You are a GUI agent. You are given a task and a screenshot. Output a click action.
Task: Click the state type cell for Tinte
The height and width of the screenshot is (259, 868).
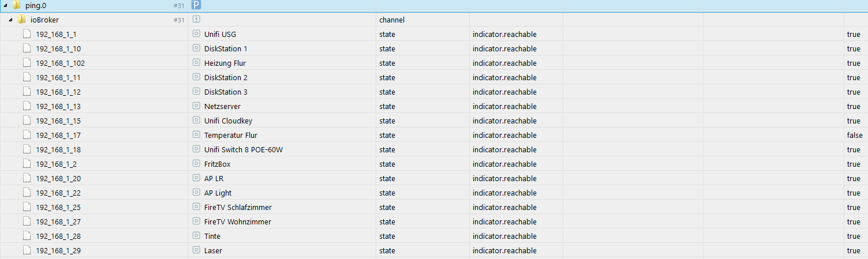[387, 236]
